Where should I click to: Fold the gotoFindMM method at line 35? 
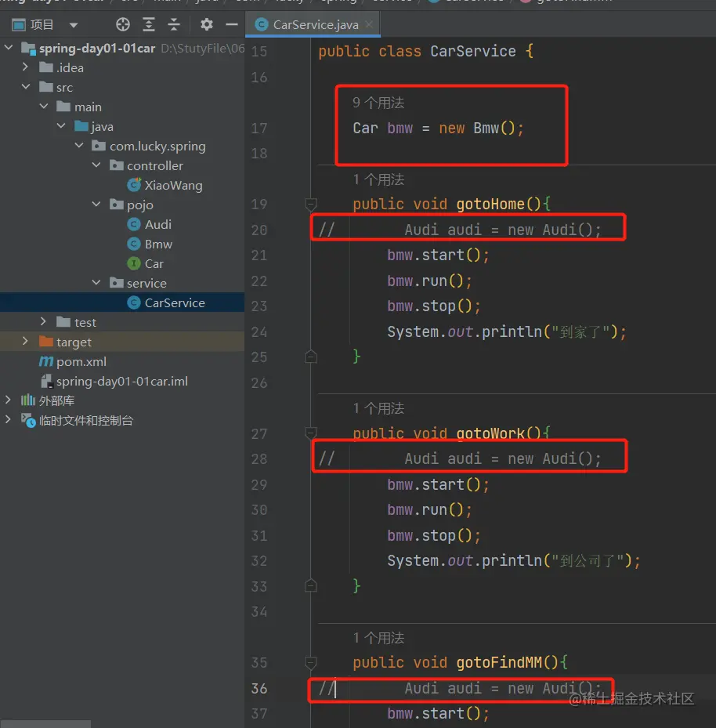pos(310,662)
